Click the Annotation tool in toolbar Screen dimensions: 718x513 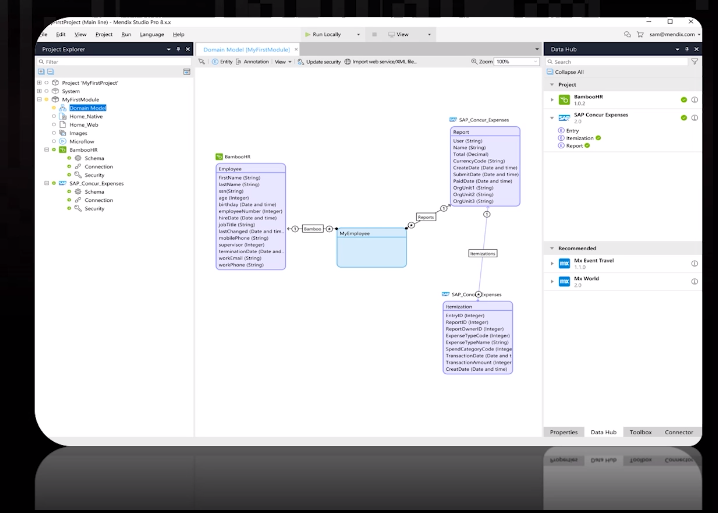click(x=252, y=62)
